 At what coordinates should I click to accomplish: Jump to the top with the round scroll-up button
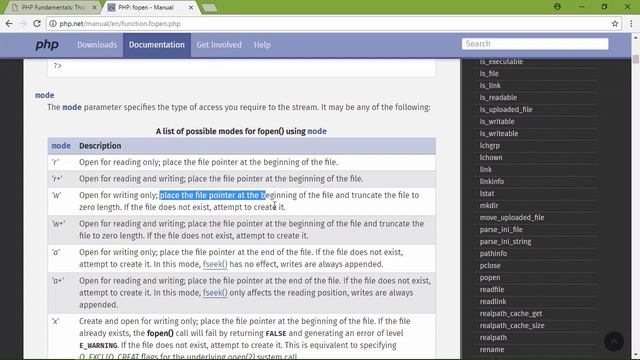(x=614, y=341)
